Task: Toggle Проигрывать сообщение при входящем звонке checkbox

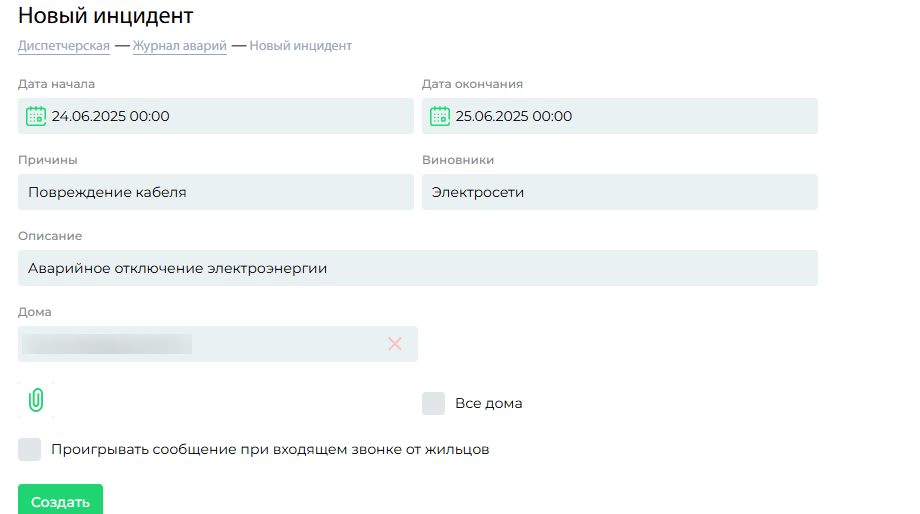Action: pos(29,449)
